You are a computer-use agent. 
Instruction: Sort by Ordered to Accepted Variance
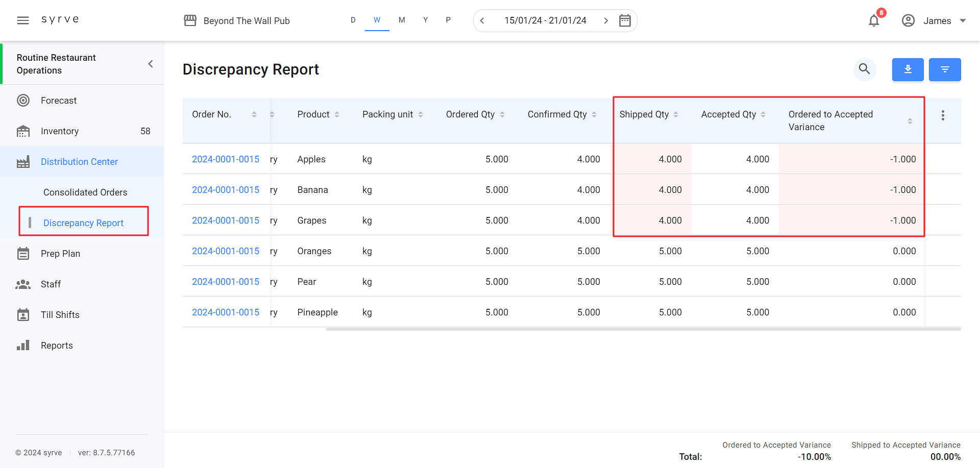[910, 121]
